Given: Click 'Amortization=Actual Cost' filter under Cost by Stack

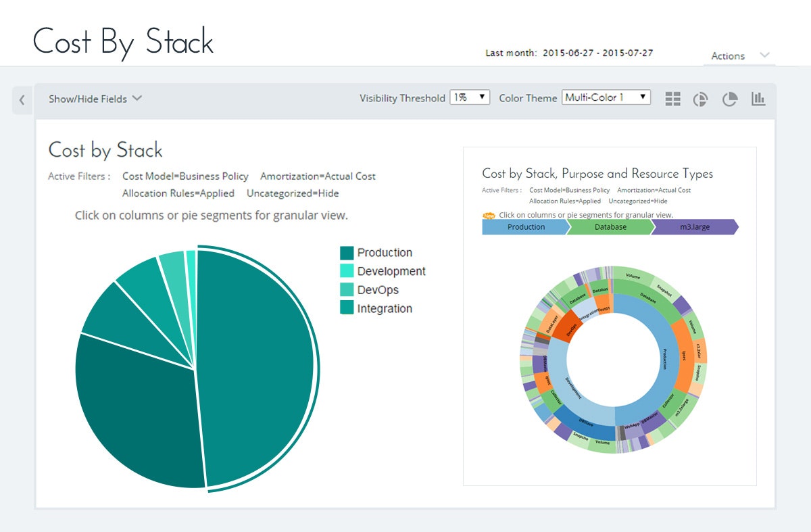Looking at the screenshot, I should click(x=318, y=176).
